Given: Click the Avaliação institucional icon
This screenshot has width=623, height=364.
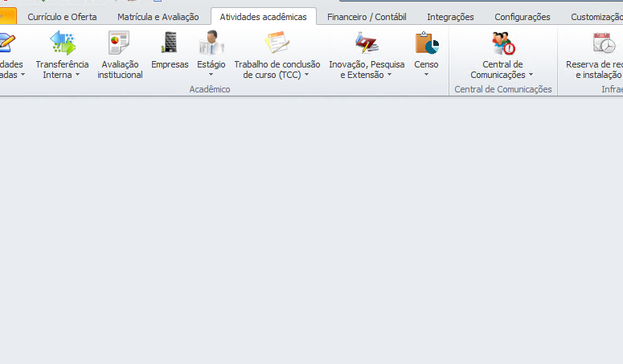Looking at the screenshot, I should click(x=119, y=43).
